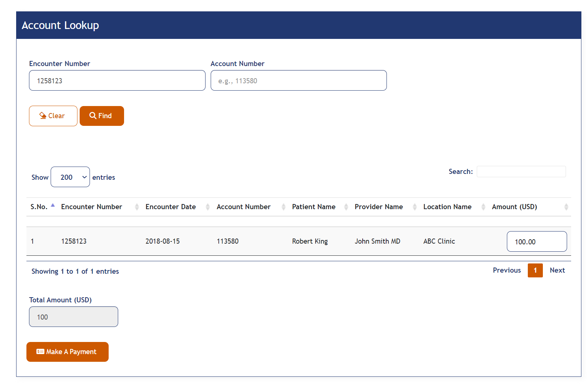Toggle the ascending sort indicator on S.No. column
This screenshot has width=588, height=386.
click(53, 206)
